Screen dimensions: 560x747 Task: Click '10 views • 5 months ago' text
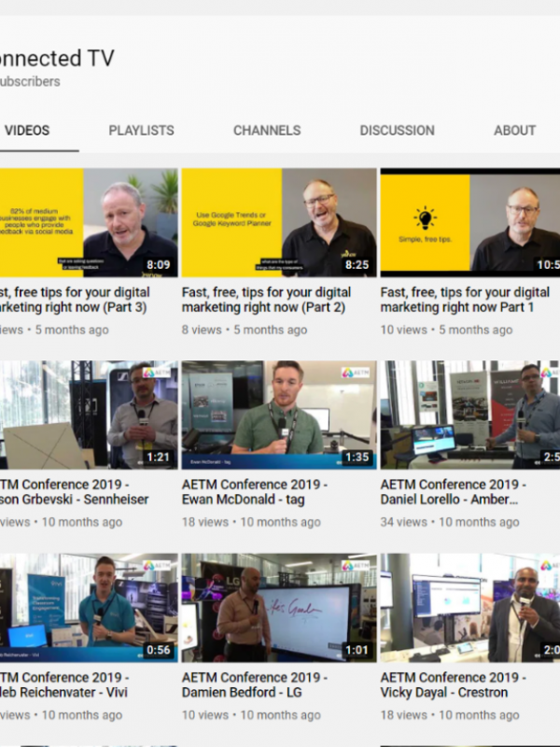[x=446, y=330]
